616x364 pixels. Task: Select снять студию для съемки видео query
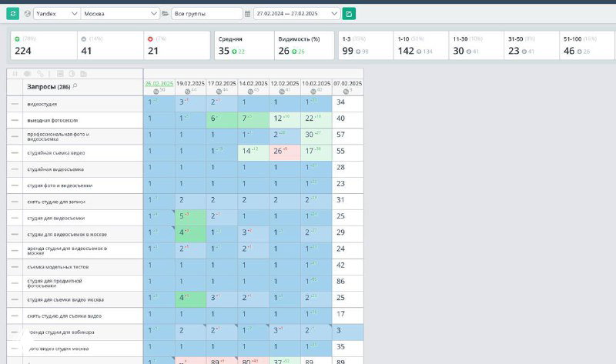(x=65, y=316)
